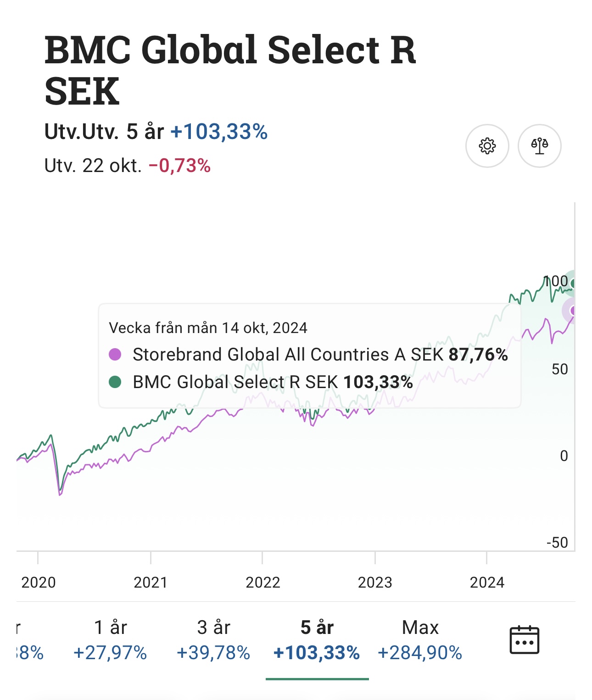Show the Max period performance

pos(420,639)
